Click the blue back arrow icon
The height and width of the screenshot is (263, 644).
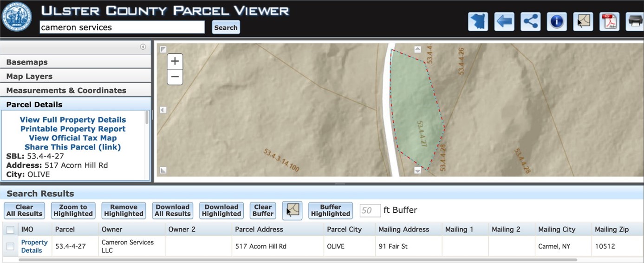click(504, 21)
